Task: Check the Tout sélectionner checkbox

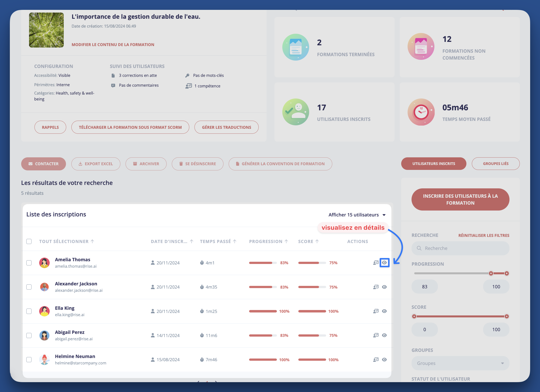Action: coord(29,241)
